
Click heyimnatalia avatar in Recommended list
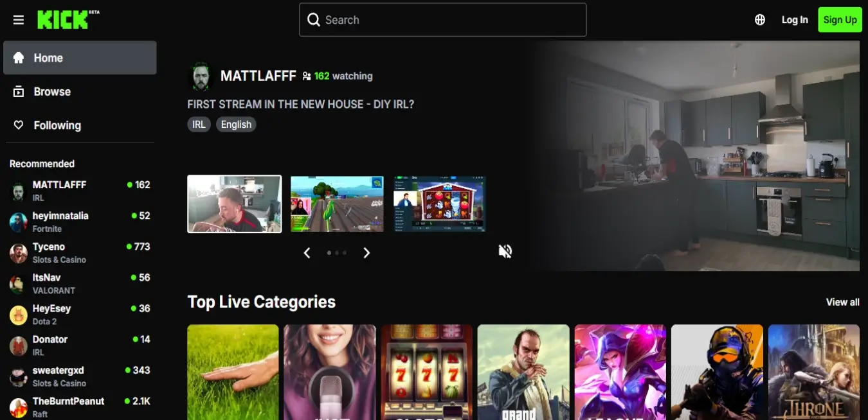(x=18, y=222)
